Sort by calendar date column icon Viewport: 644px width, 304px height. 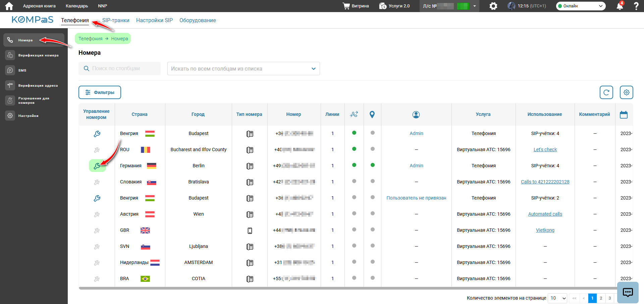624,115
